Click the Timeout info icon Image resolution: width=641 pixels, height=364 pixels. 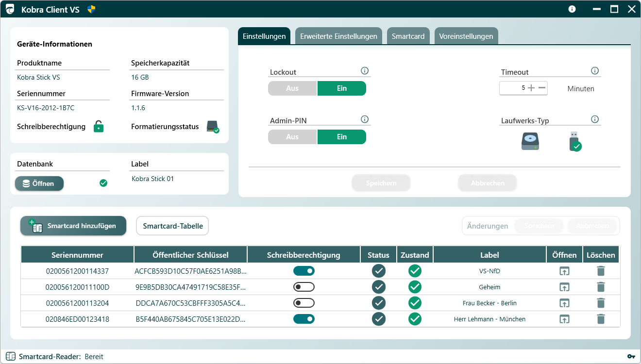click(595, 71)
